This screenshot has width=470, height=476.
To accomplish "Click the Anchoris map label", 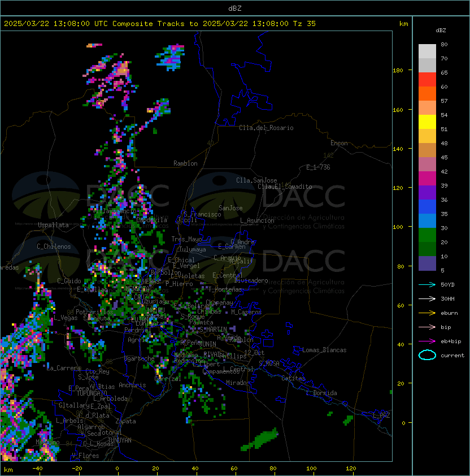I will (132, 385).
